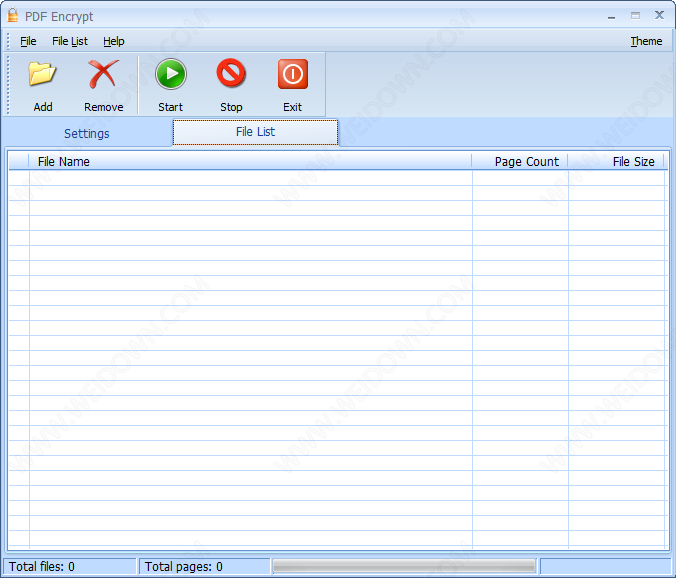The height and width of the screenshot is (578, 676).
Task: Click the green Start play icon
Action: pyautogui.click(x=171, y=74)
